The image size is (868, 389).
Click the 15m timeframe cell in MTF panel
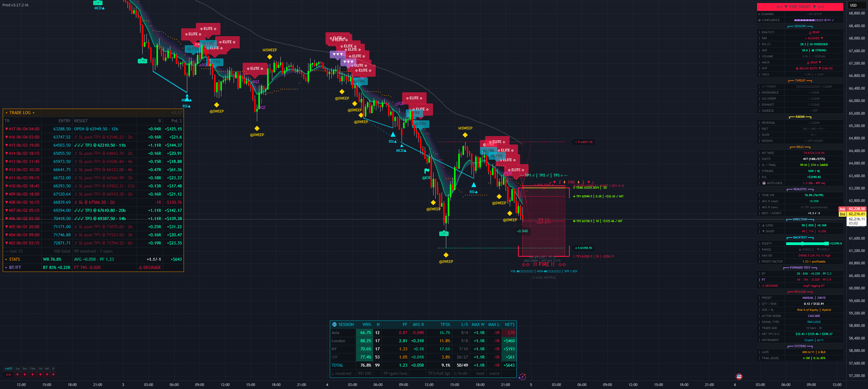click(x=32, y=369)
